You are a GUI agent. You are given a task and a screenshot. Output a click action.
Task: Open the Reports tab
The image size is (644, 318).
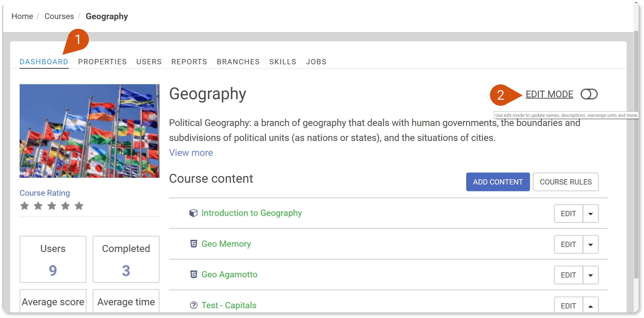(189, 62)
